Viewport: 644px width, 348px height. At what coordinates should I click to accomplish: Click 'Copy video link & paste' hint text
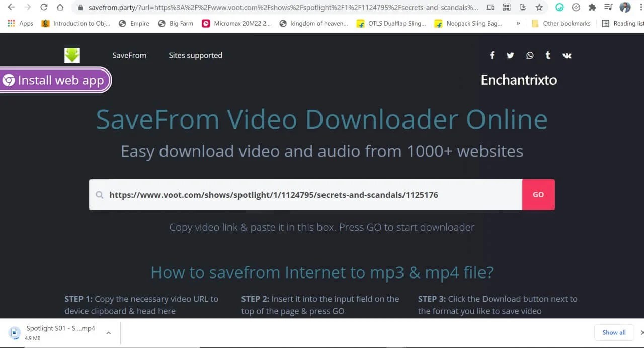tap(322, 227)
